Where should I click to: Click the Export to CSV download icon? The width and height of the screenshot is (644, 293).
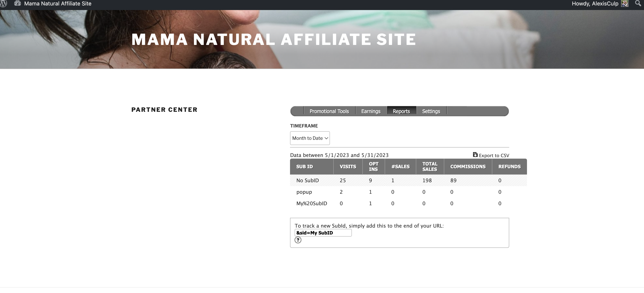tap(475, 155)
